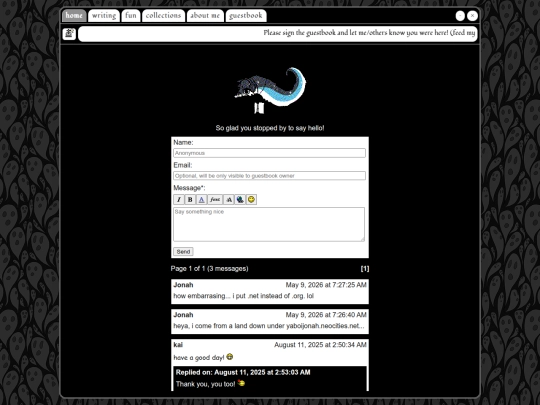The height and width of the screenshot is (405, 540).
Task: Click the Send button
Action: [183, 252]
